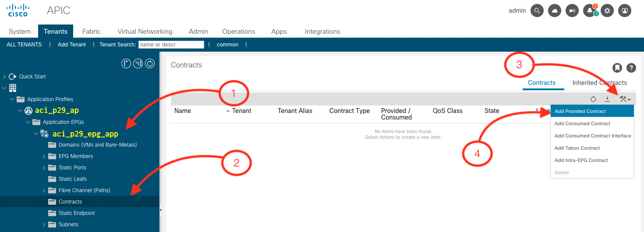The width and height of the screenshot is (644, 232).
Task: Click the common tenant link
Action: [x=227, y=45]
